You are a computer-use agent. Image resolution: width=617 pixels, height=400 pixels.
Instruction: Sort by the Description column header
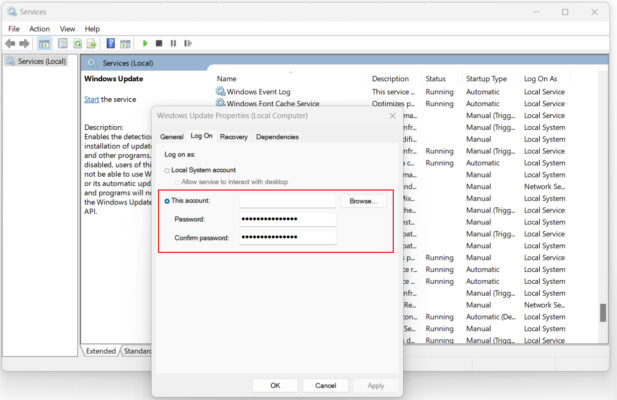coord(390,79)
